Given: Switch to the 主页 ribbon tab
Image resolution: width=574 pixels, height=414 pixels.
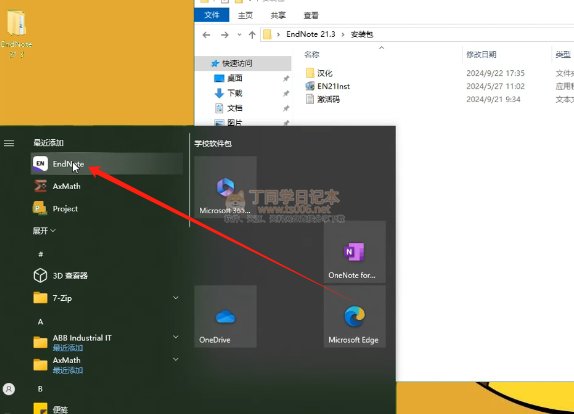Looking at the screenshot, I should point(245,15).
